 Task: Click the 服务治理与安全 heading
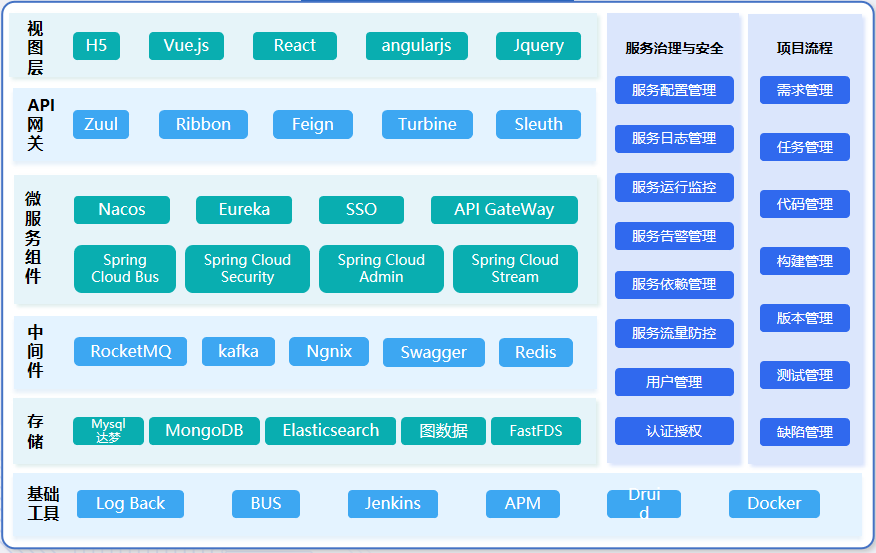674,48
